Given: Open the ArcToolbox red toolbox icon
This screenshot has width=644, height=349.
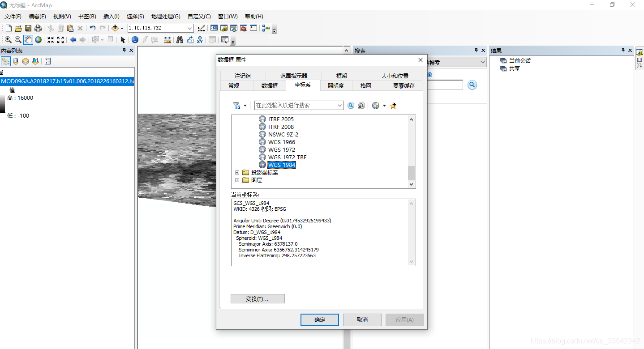Looking at the screenshot, I should (x=244, y=28).
